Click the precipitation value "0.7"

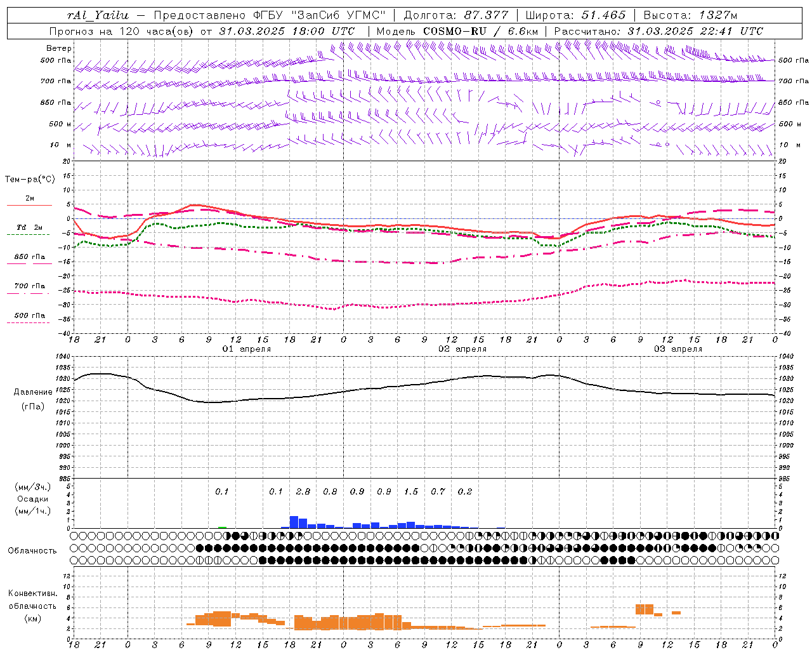click(x=438, y=491)
